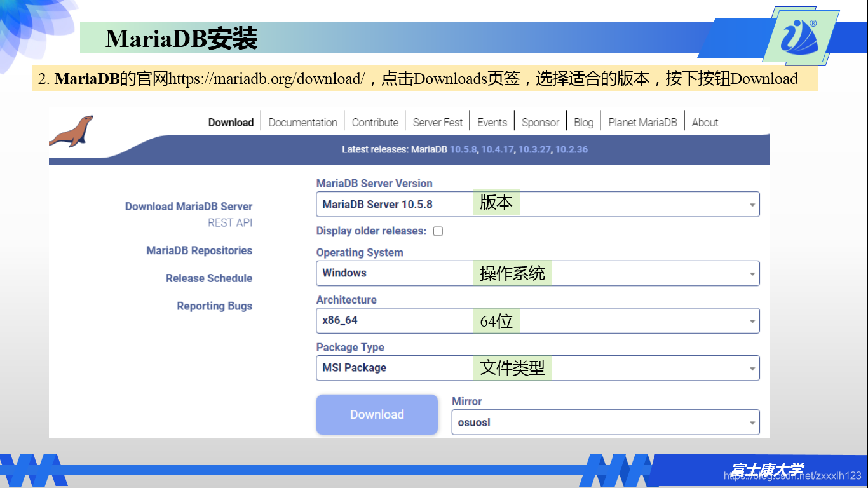Viewport: 868px width, 488px height.
Task: Select the Contribute menu item
Action: coord(375,122)
